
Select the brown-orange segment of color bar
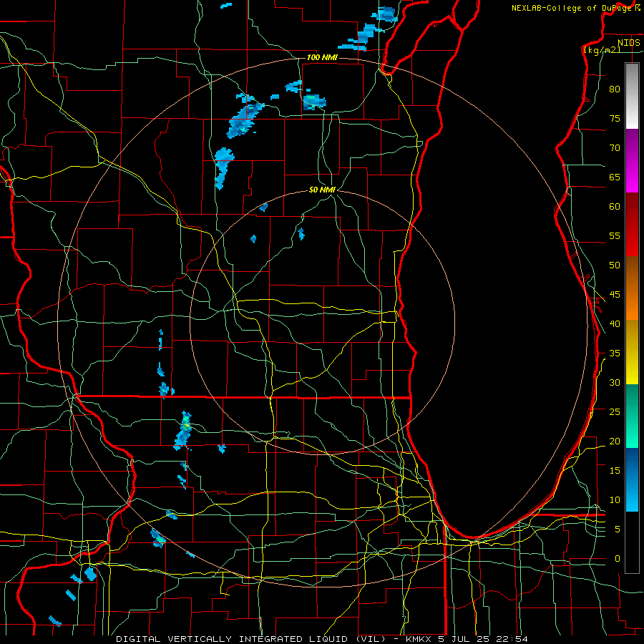[632, 288]
